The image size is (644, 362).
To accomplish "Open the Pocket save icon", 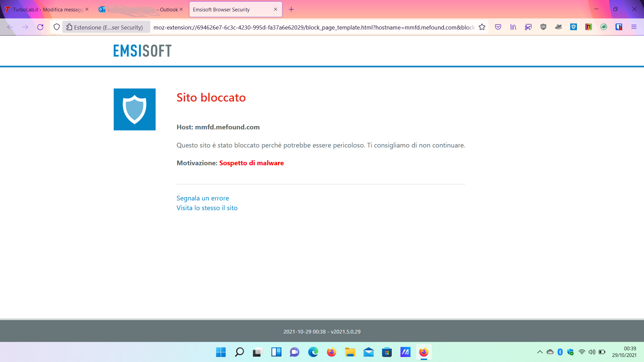I will coord(498,27).
